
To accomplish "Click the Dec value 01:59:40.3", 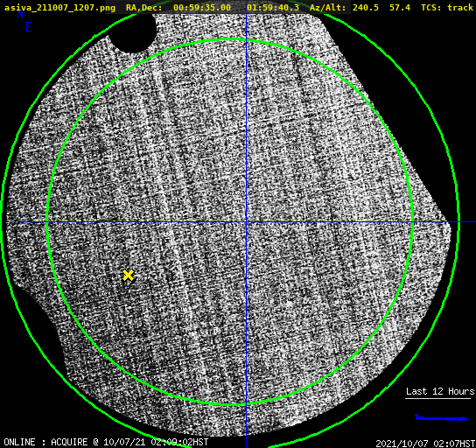I will click(273, 8).
